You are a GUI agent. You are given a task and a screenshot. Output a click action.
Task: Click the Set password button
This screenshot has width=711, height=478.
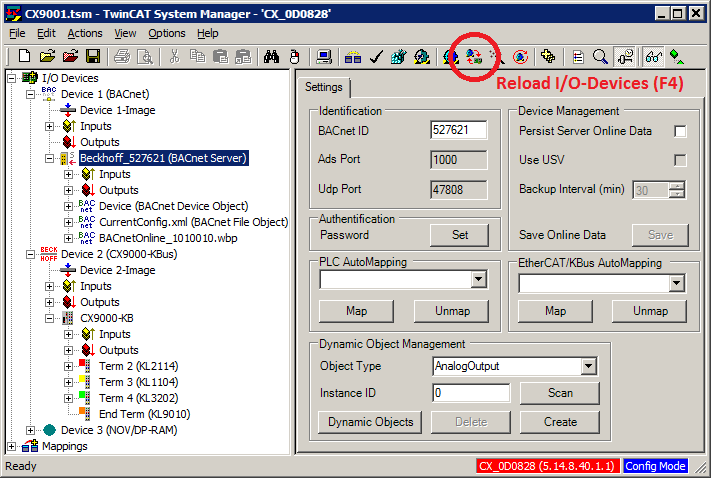(459, 235)
